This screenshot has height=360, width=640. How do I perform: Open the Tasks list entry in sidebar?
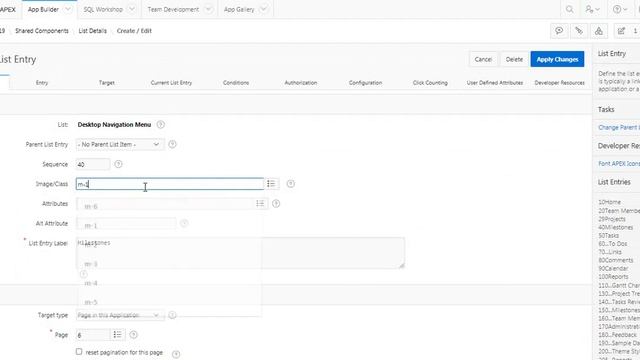tap(609, 236)
